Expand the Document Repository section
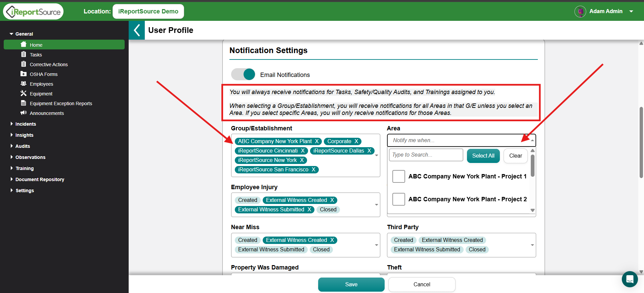Viewport: 644px width, 293px height. click(x=12, y=179)
